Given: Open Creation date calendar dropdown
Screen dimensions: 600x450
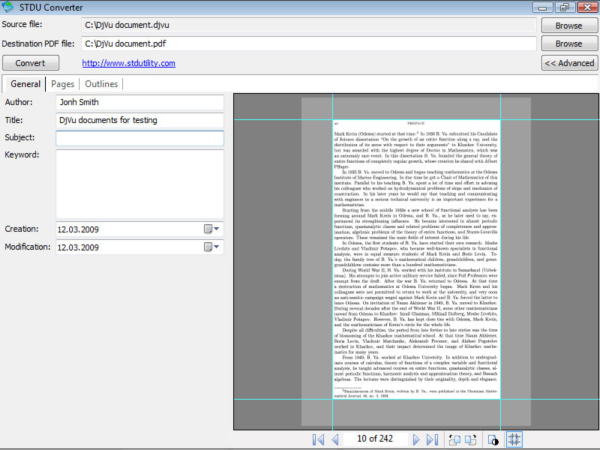Looking at the screenshot, I should (211, 229).
